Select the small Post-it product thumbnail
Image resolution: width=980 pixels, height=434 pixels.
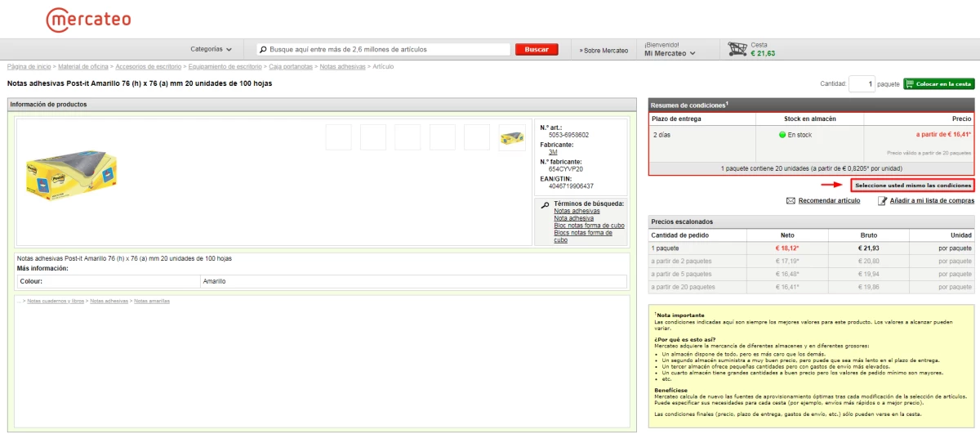[512, 137]
